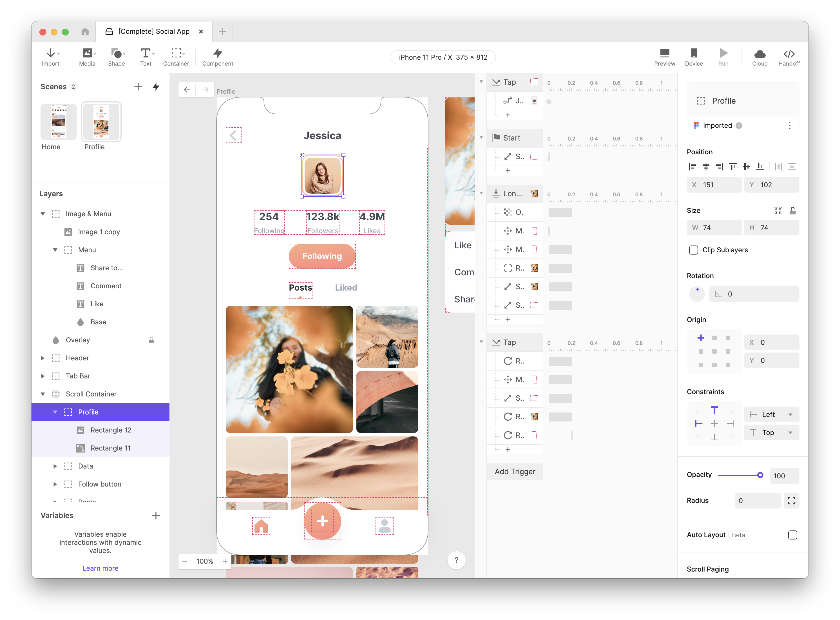Open the Preview window
Screen dimensions: 840x620
(664, 57)
